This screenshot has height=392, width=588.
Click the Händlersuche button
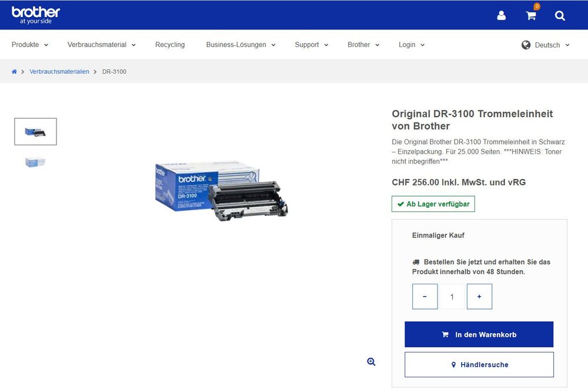pyautogui.click(x=479, y=365)
